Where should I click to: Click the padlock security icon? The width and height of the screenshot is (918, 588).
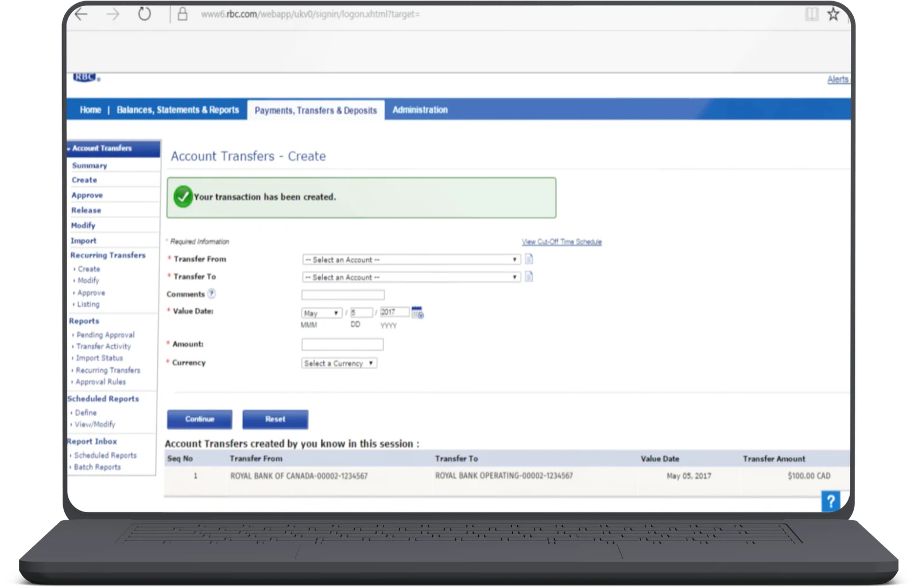pos(183,14)
